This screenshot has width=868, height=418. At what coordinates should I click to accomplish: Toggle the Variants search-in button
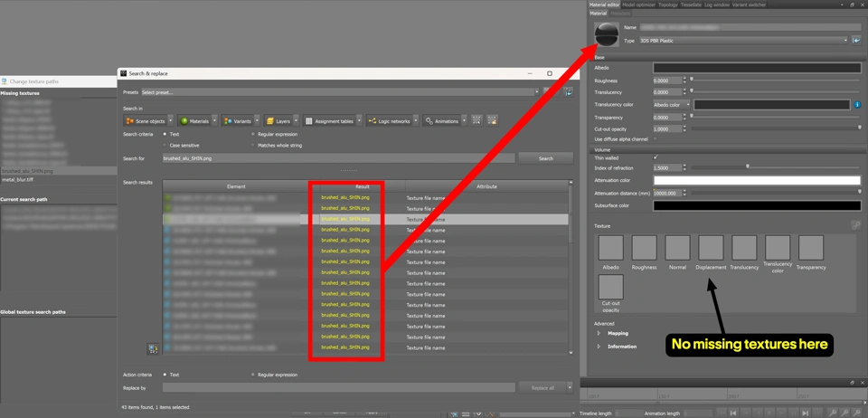[238, 120]
